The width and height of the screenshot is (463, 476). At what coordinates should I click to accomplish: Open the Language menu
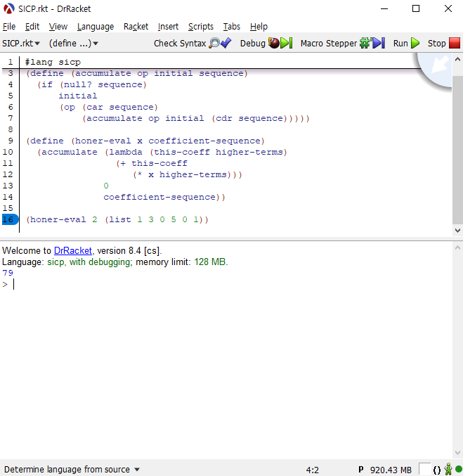(x=95, y=27)
